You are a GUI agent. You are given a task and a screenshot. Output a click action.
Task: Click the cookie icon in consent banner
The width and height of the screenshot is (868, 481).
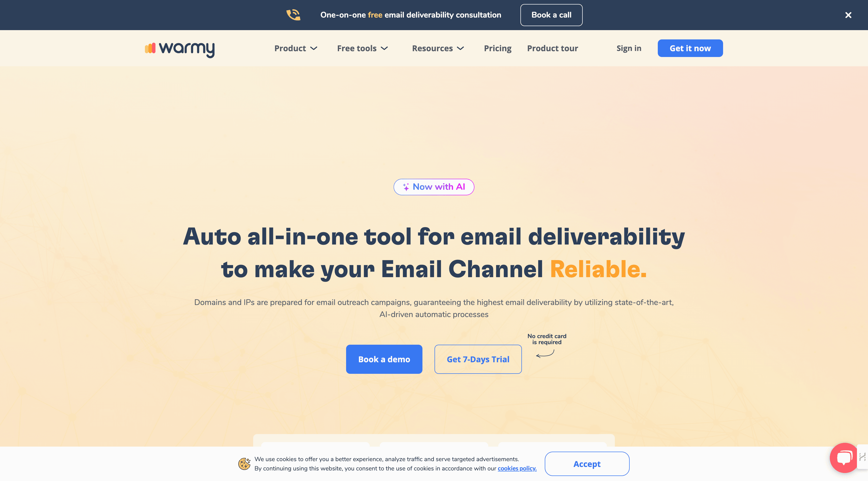244,463
